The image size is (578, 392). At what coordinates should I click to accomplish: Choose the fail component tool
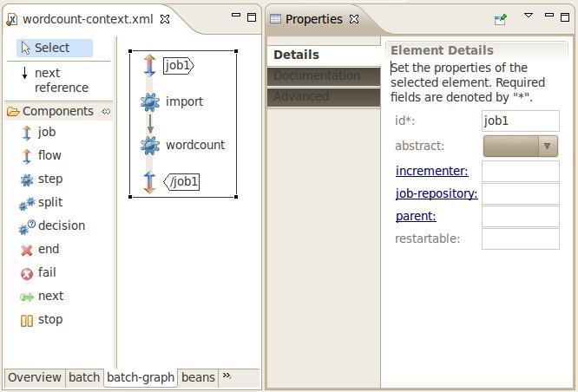point(46,272)
